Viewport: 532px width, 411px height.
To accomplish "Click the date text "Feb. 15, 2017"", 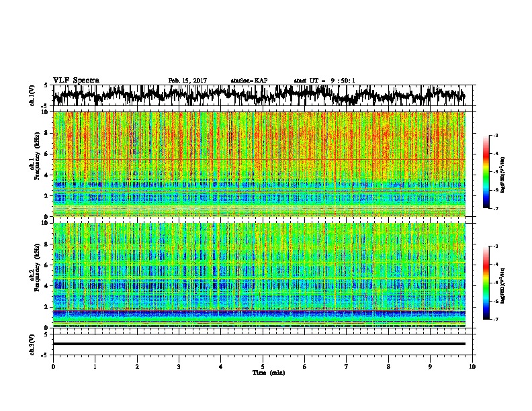I will (x=187, y=81).
